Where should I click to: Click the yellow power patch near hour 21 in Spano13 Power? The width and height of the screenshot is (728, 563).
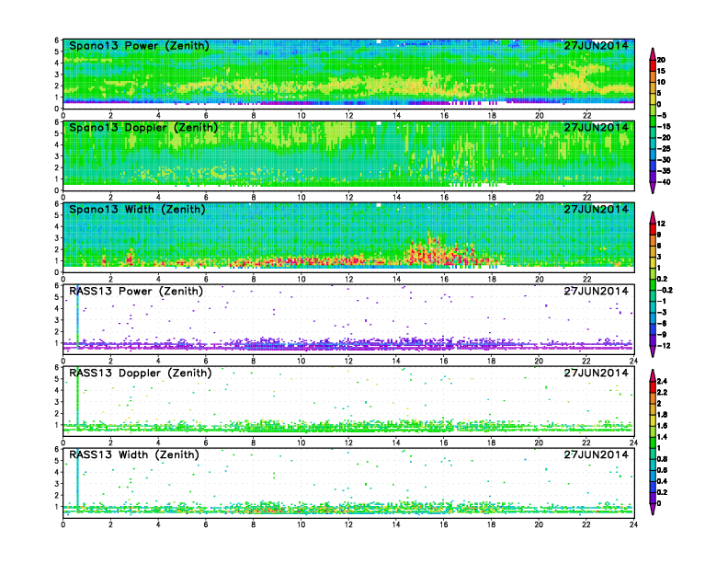click(x=569, y=81)
